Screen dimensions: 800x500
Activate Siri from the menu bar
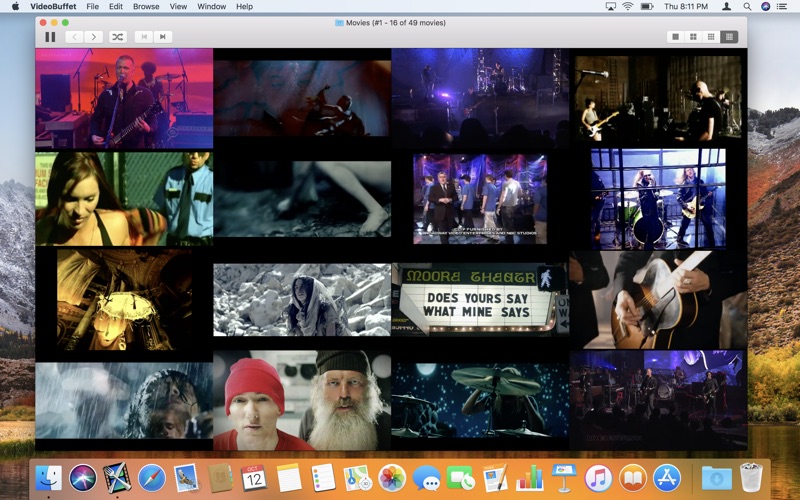(765, 6)
